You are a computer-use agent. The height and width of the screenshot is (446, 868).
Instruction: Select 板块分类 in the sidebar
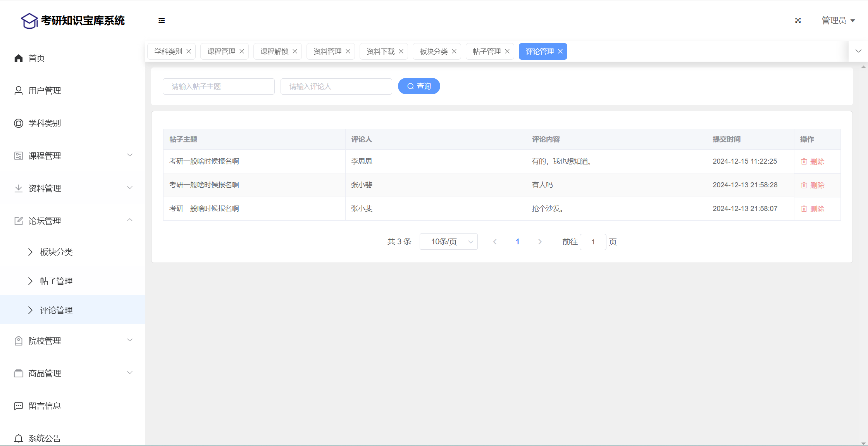(x=56, y=252)
